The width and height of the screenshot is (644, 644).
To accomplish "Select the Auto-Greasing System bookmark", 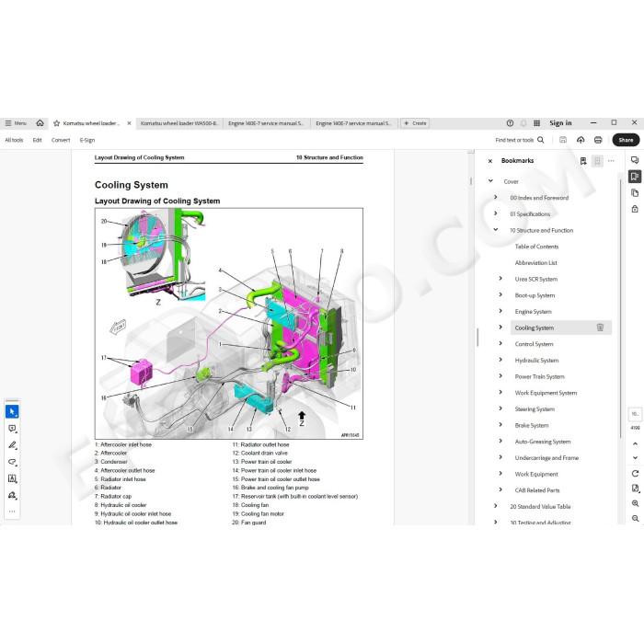I will tap(543, 442).
